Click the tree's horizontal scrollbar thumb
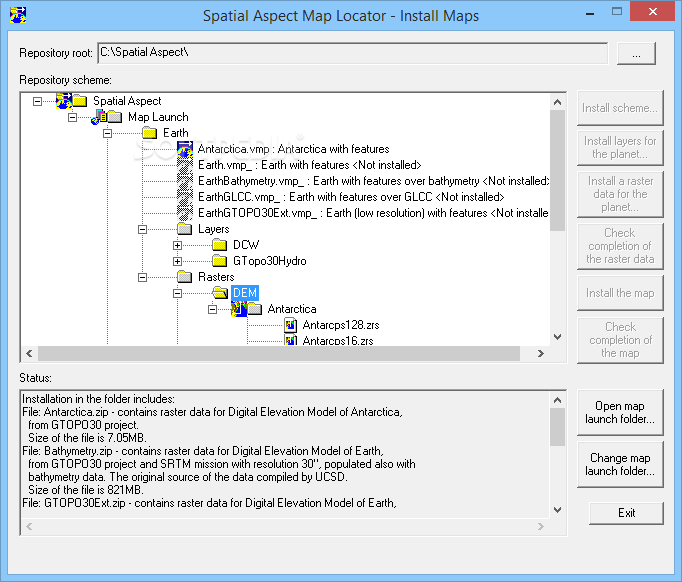This screenshot has height=582, width=682. pos(279,354)
